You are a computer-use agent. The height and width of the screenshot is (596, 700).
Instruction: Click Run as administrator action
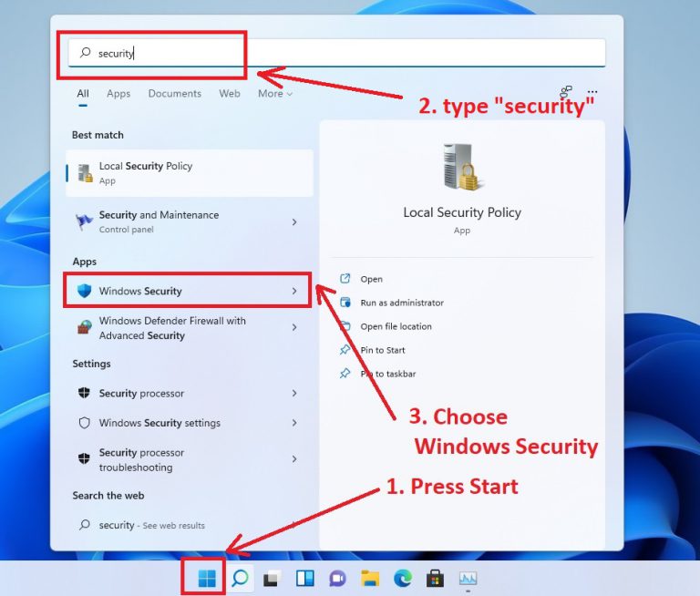pos(401,303)
